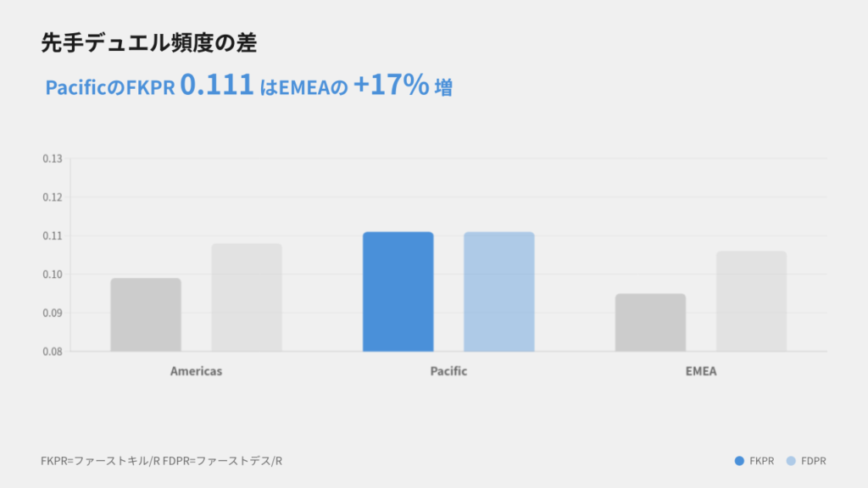Image resolution: width=868 pixels, height=488 pixels.
Task: Click the EMEA axis label
Action: 701,371
